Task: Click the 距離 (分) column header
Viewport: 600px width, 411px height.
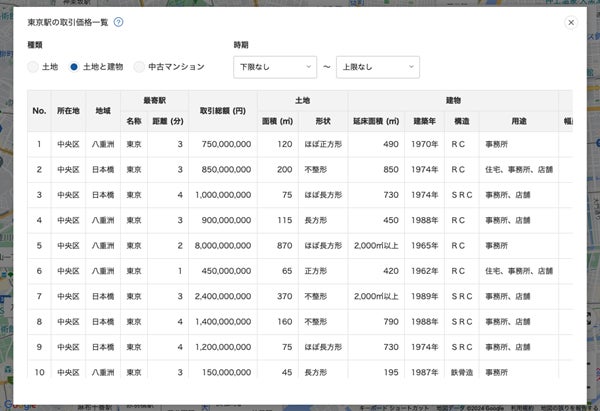Action: click(168, 121)
